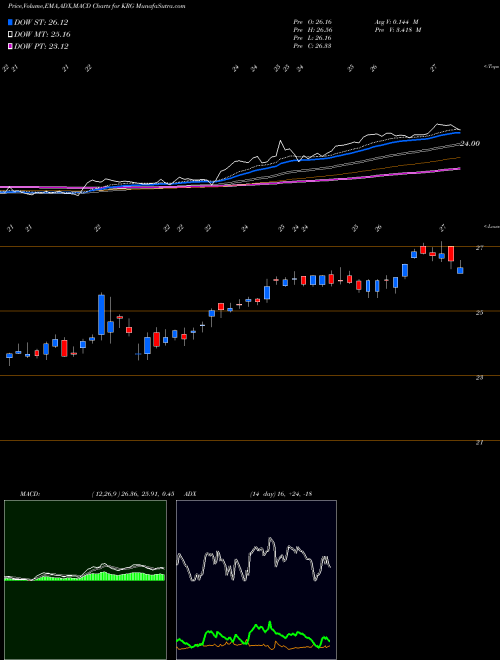Screen dimensions: 500x660
Task: Open the ADX indicator chart panel
Action: 256,580
